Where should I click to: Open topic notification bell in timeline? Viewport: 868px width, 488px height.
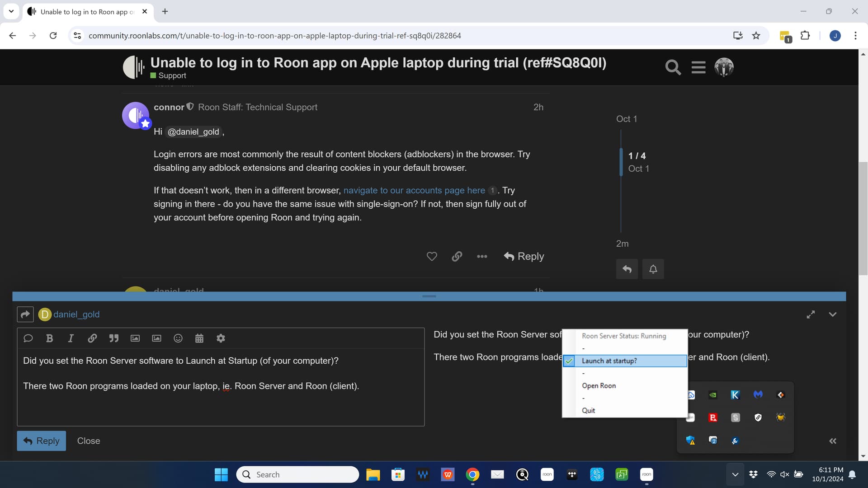[x=653, y=269]
